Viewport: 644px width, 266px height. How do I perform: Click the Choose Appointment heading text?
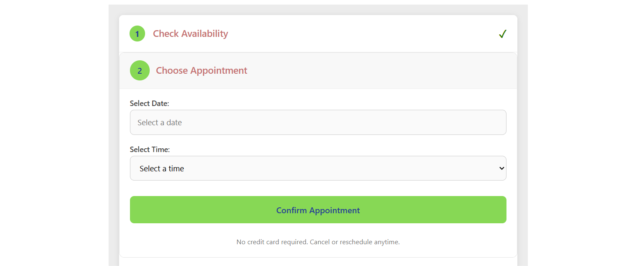point(201,70)
